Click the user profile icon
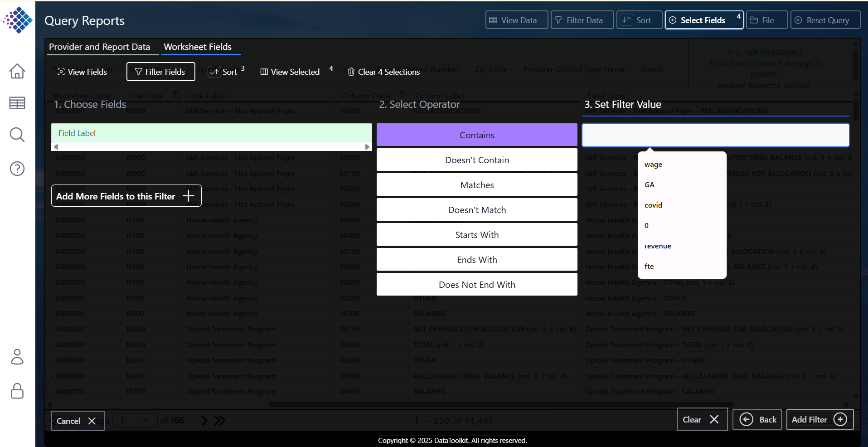868x447 pixels. point(17,357)
